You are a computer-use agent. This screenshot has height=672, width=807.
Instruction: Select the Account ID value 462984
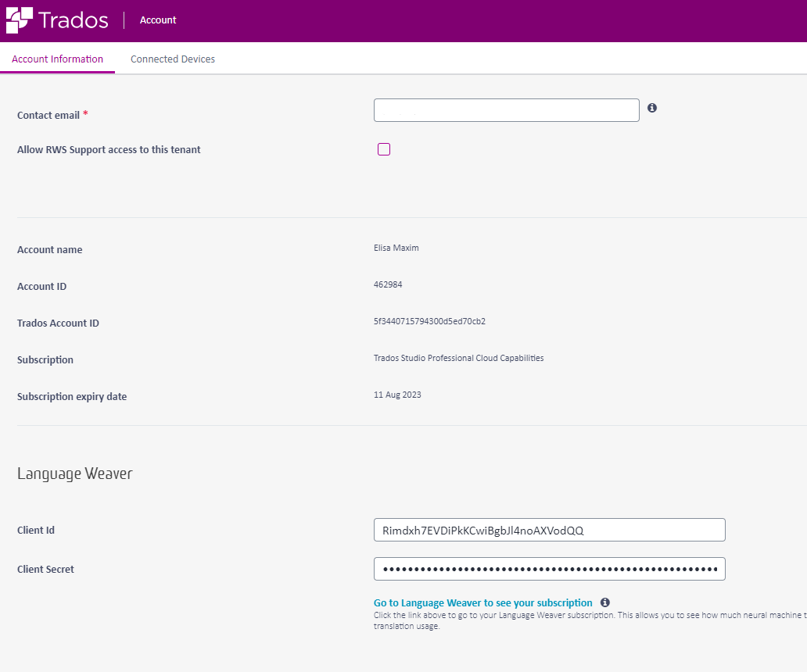click(388, 285)
